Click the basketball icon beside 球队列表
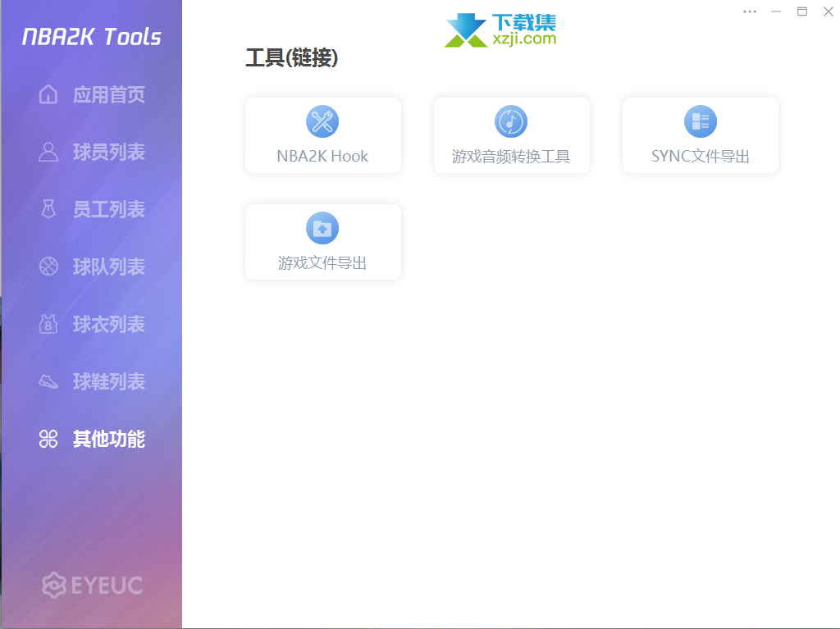The height and width of the screenshot is (629, 840). tap(48, 267)
